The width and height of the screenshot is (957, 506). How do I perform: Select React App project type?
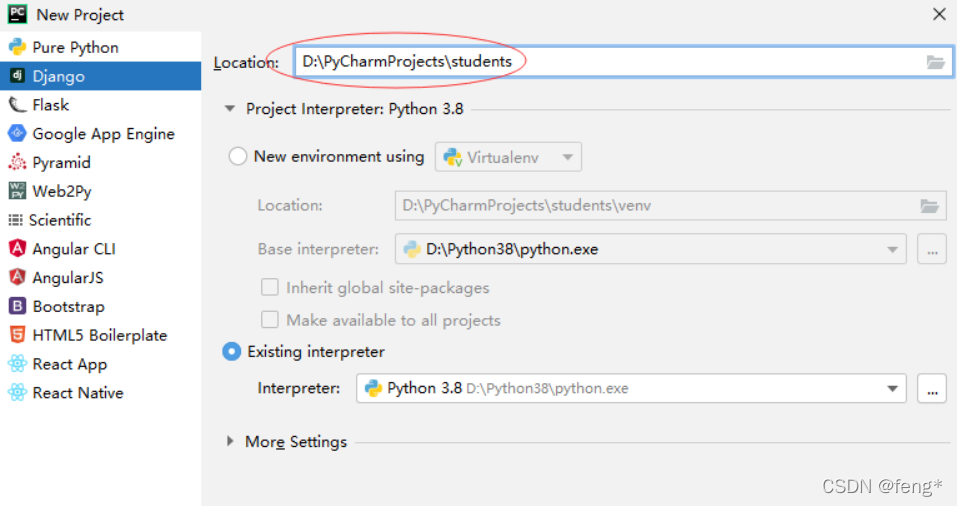pyautogui.click(x=100, y=364)
